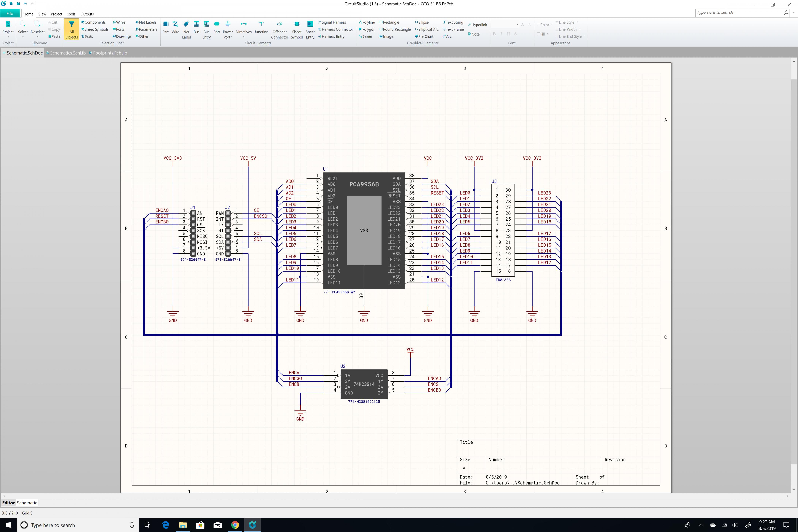The height and width of the screenshot is (532, 798).
Task: Toggle the Drawings selection filter
Action: pos(122,37)
